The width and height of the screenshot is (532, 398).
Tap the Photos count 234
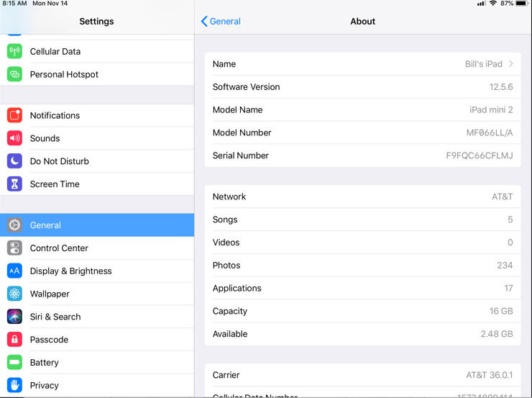coord(505,266)
